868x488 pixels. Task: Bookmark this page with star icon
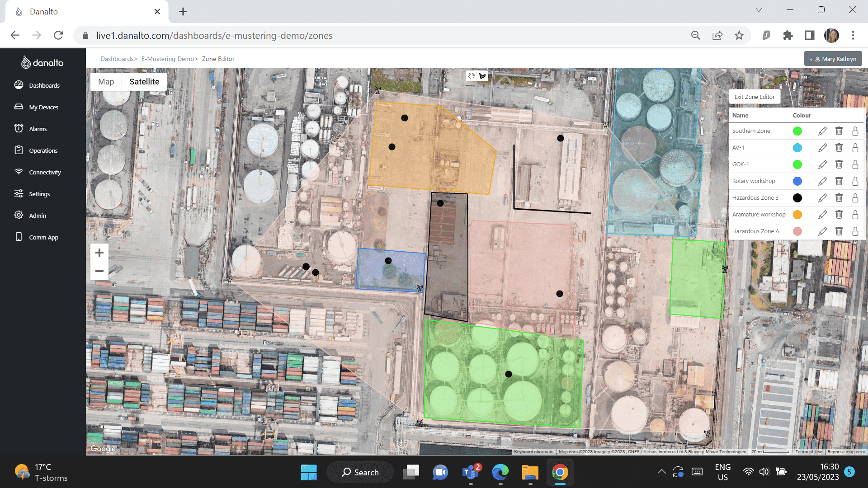(x=739, y=35)
